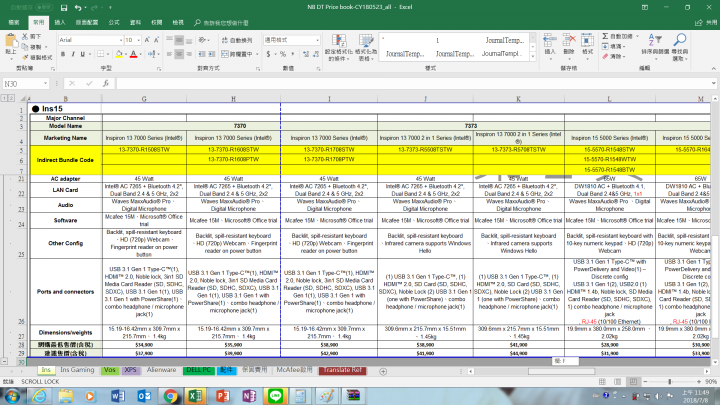Toggle underline formatting
This screenshot has width=720, height=405.
[83, 54]
